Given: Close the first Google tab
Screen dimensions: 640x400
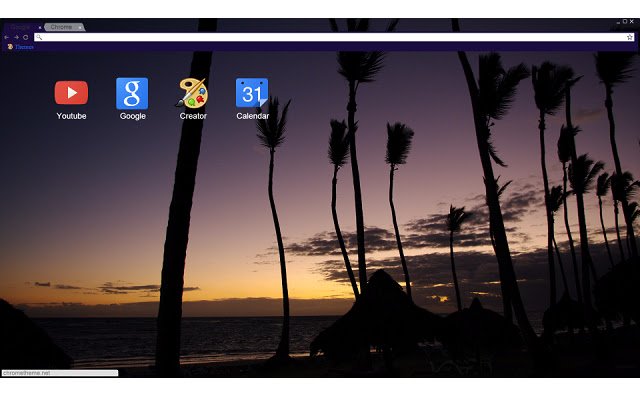Looking at the screenshot, I should (x=40, y=28).
